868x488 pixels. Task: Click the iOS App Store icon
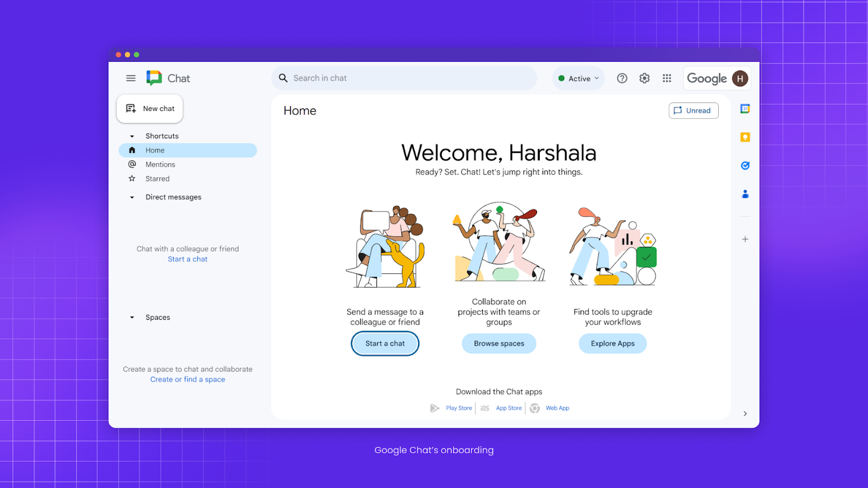point(485,408)
